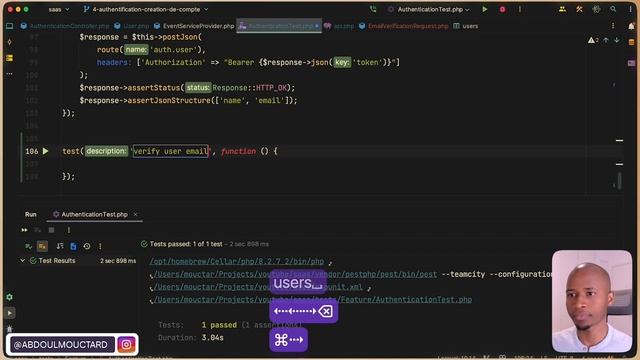Toggle Show Ignored tests filter
The width and height of the screenshot is (640, 360).
click(x=42, y=246)
